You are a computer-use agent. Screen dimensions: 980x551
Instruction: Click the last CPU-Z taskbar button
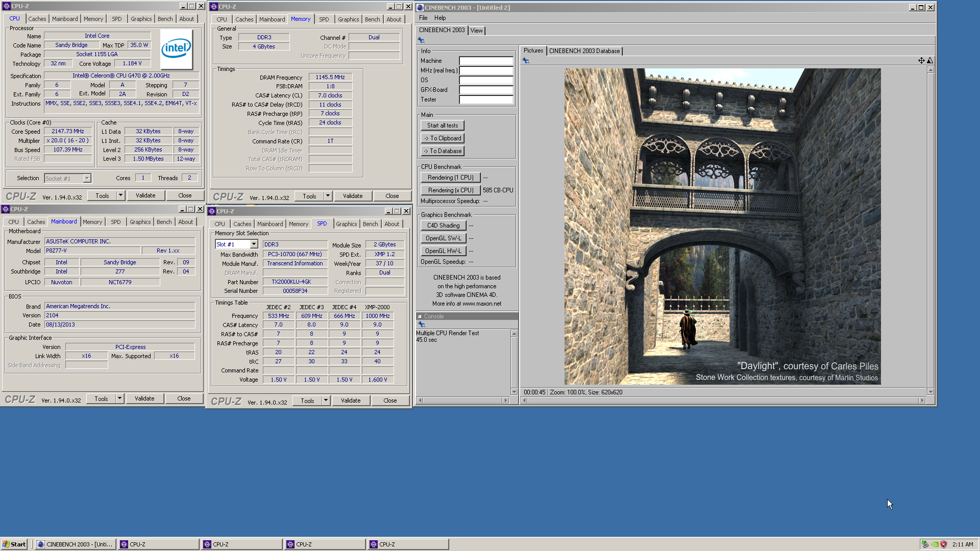[x=408, y=544]
